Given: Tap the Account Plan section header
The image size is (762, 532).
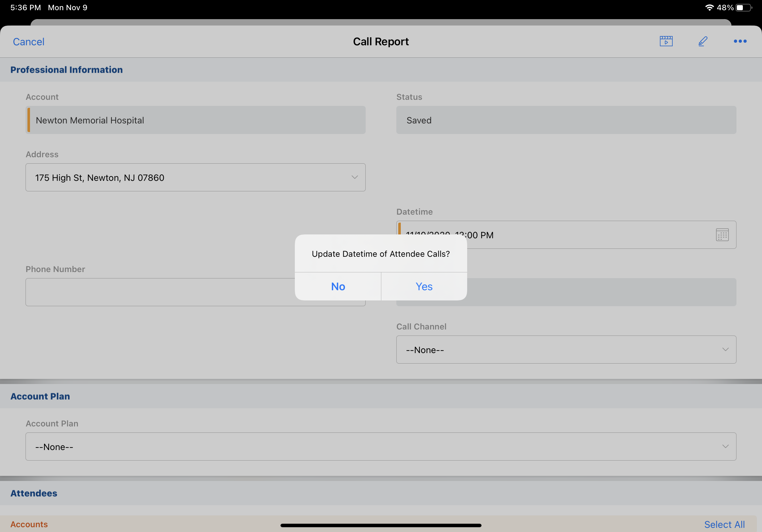Looking at the screenshot, I should click(40, 396).
